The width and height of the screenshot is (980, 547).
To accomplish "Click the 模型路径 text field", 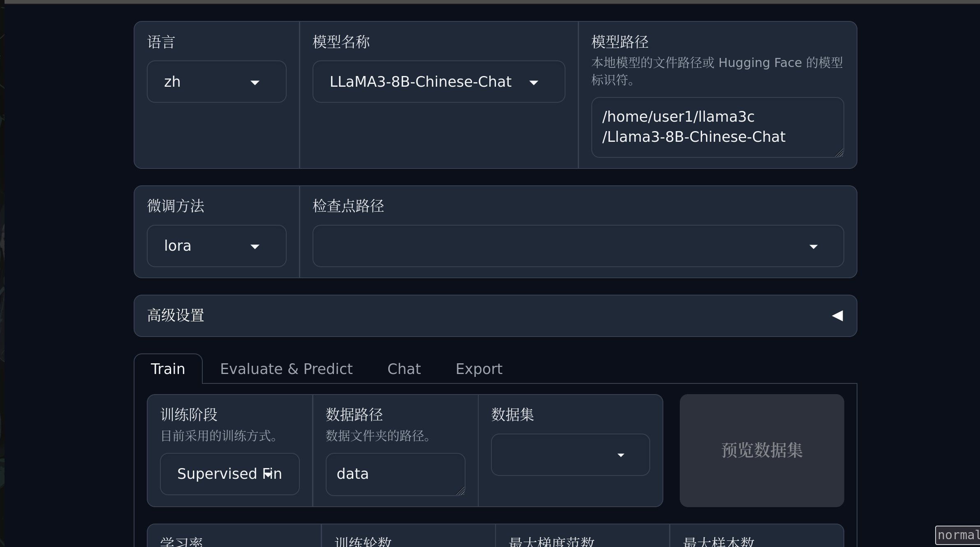I will (x=718, y=127).
